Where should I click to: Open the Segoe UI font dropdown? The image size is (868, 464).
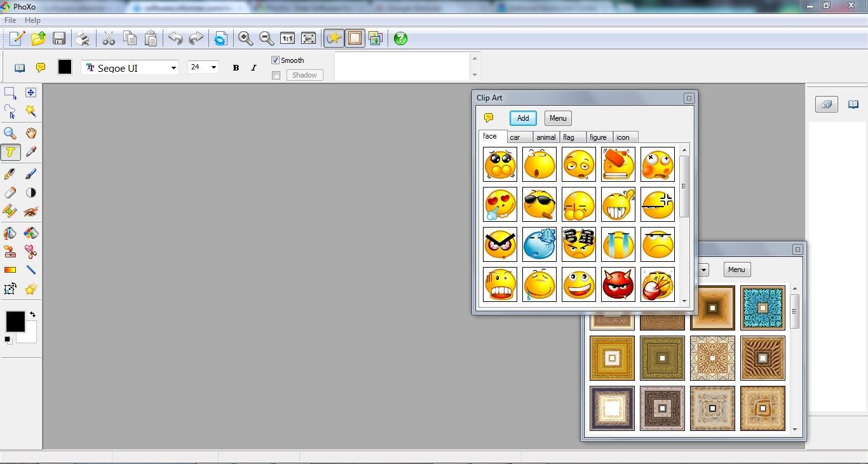[x=173, y=67]
